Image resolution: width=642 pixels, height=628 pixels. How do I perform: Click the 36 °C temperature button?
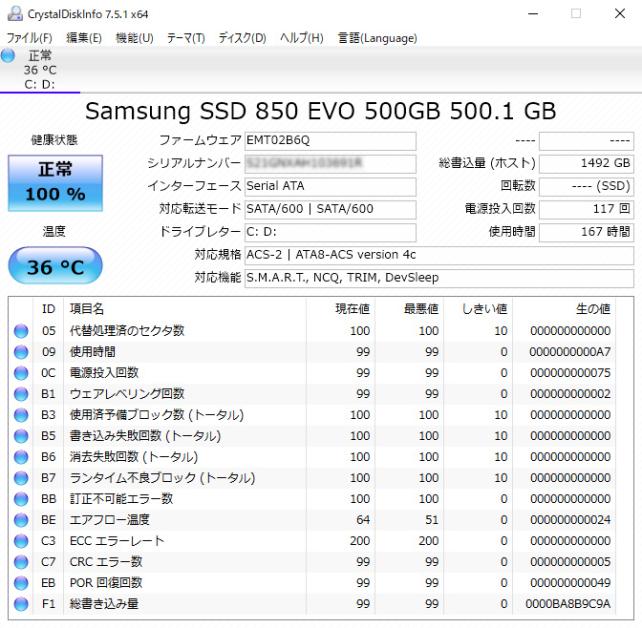pos(55,266)
